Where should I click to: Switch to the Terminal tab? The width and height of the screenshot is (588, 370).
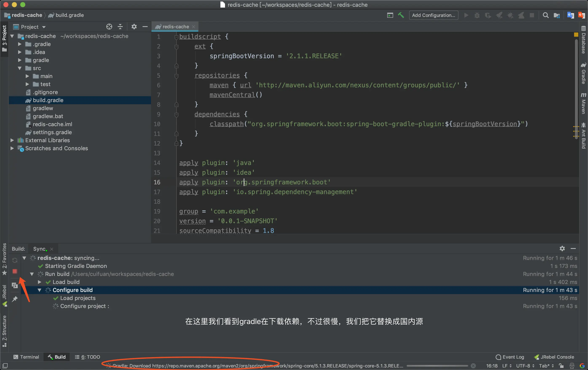coord(26,357)
